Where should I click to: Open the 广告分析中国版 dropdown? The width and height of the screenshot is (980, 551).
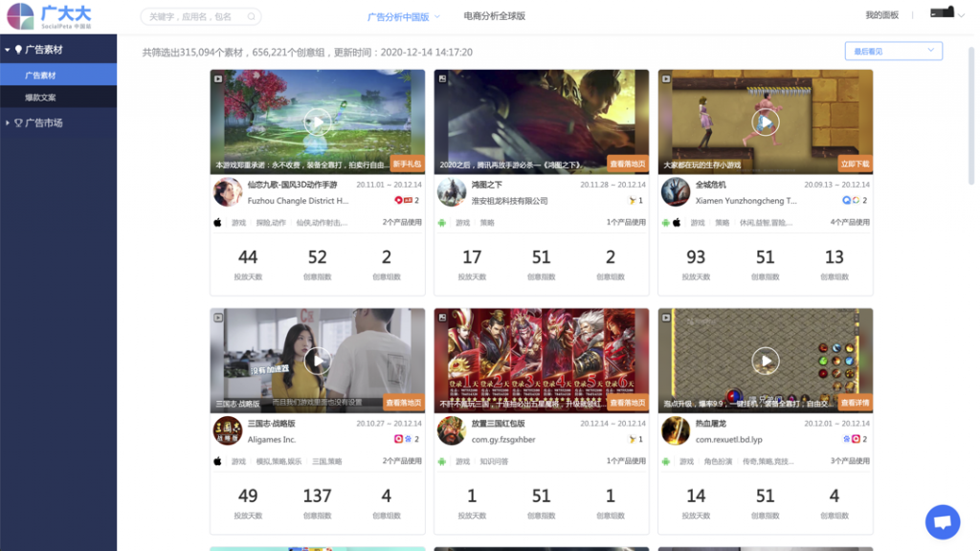pos(404,17)
